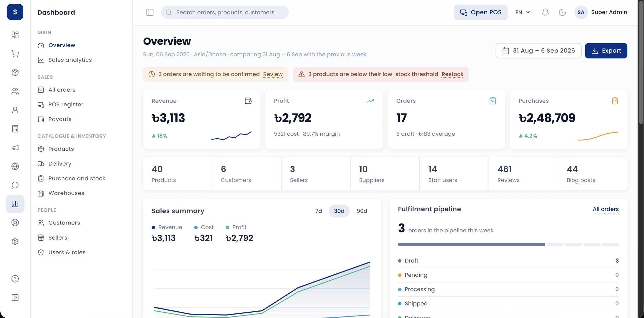644x318 pixels.
Task: Open POS register menu item
Action: tap(66, 104)
